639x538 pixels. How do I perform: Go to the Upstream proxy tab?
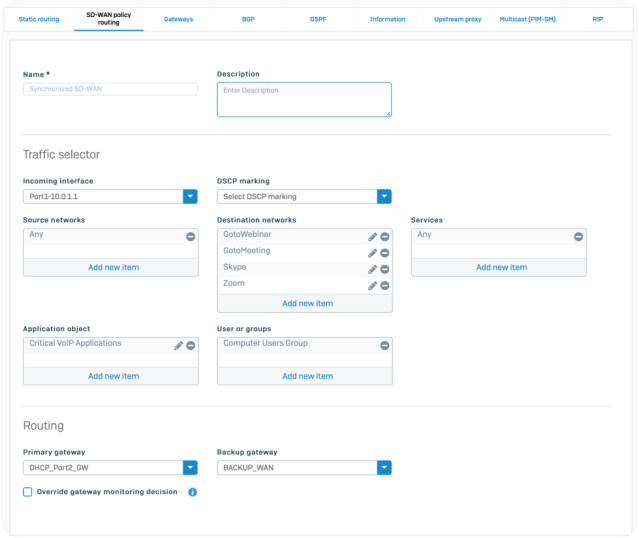457,19
